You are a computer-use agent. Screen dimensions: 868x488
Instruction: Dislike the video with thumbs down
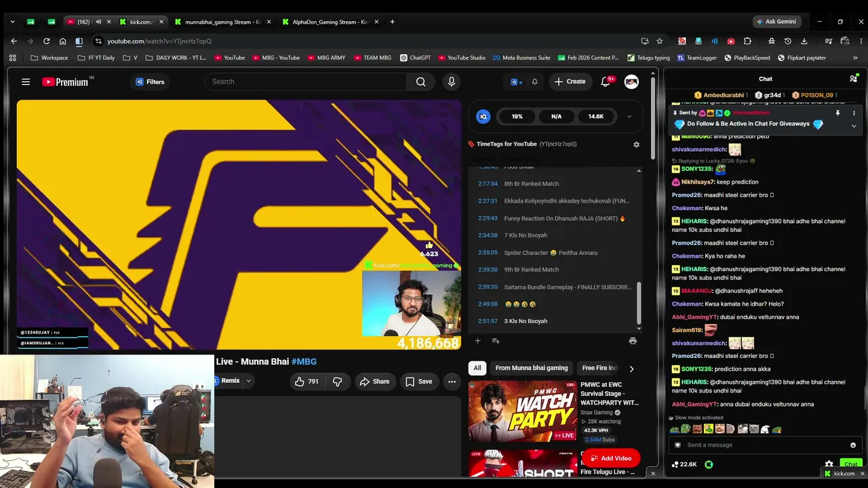[x=337, y=382]
